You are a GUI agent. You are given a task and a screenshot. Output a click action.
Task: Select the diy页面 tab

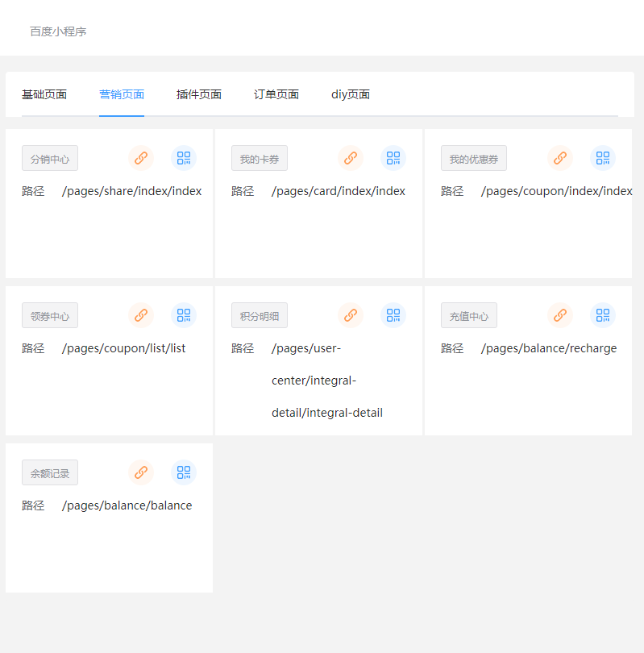tap(351, 94)
